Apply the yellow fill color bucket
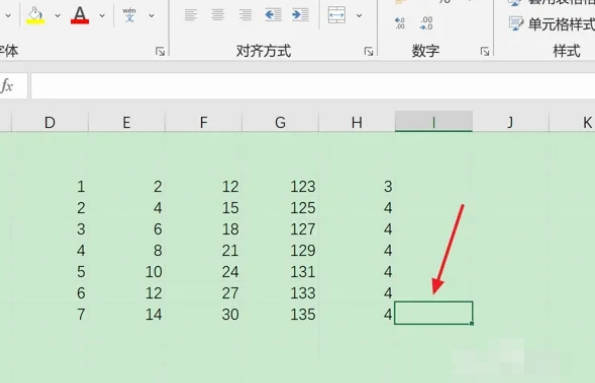Screen dimensions: 595x383 point(35,16)
